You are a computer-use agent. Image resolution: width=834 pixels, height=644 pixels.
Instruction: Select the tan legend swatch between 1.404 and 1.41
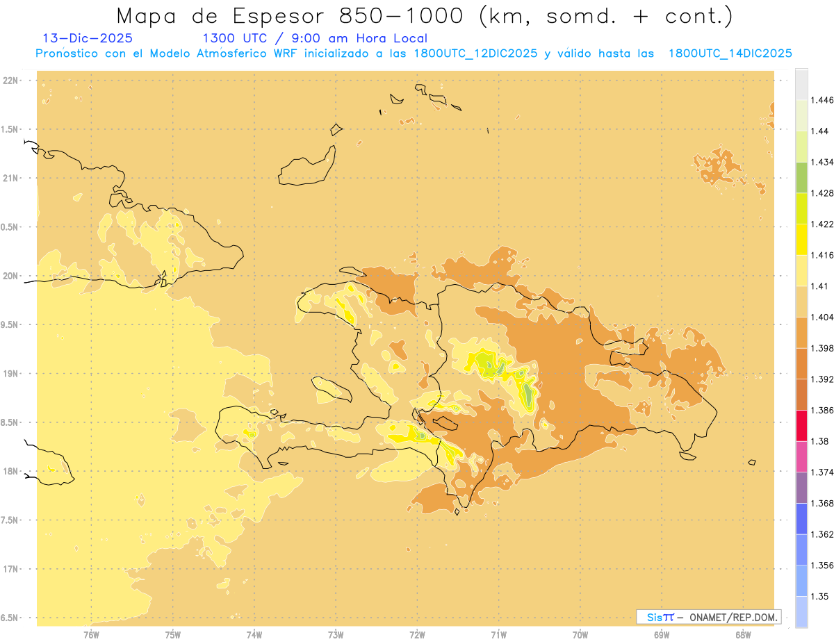click(x=801, y=301)
